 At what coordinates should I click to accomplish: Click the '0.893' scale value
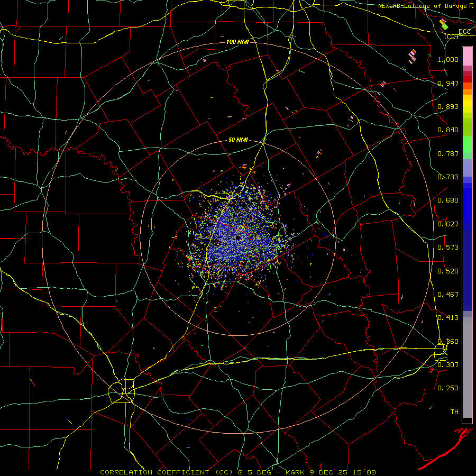coord(448,106)
